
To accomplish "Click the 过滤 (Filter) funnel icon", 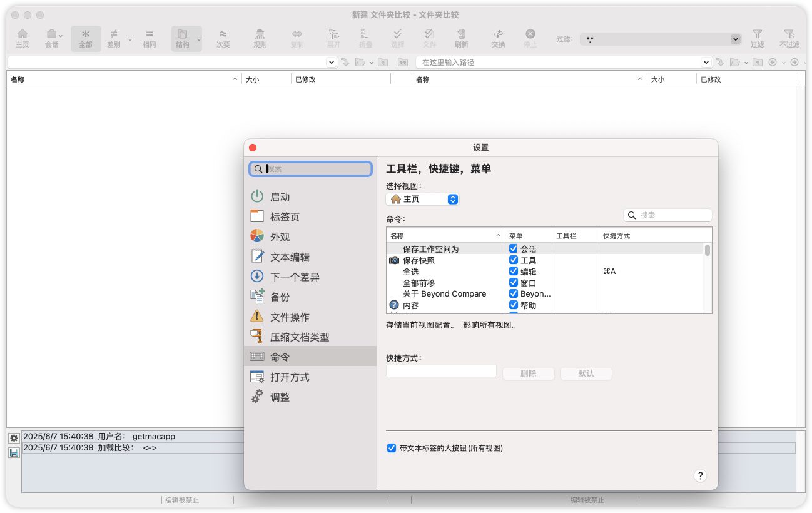I will [757, 38].
